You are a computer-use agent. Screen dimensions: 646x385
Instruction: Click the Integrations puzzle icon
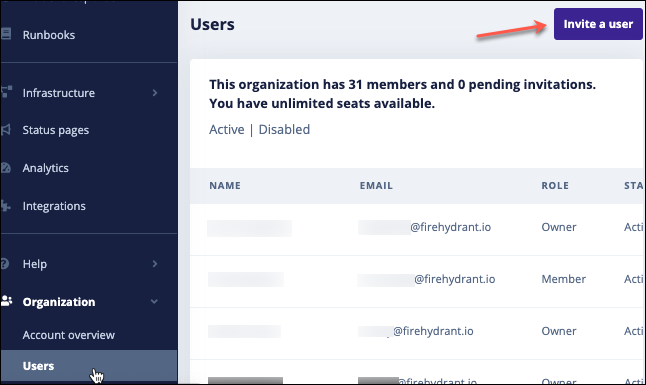[6, 205]
